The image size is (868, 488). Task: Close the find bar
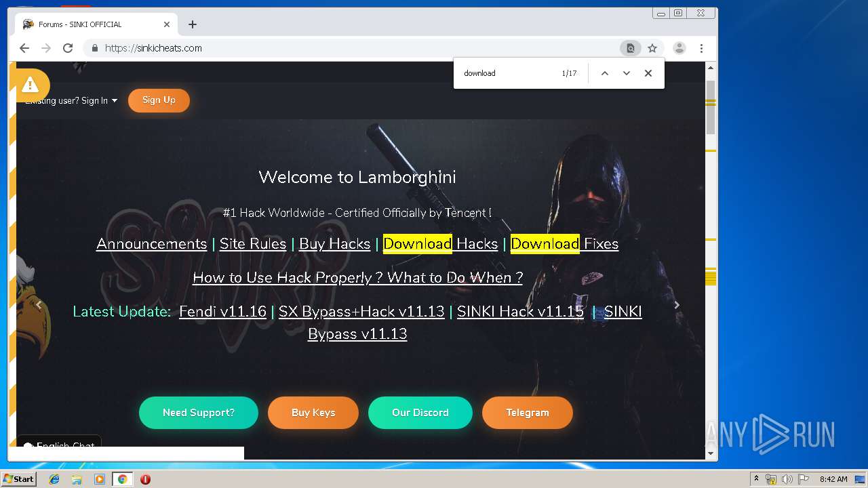(648, 73)
